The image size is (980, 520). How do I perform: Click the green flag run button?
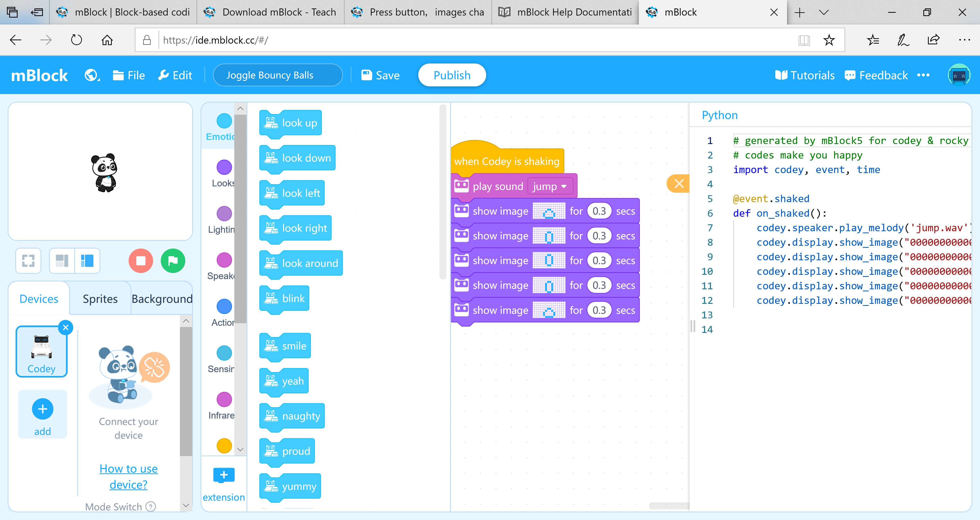coord(173,261)
